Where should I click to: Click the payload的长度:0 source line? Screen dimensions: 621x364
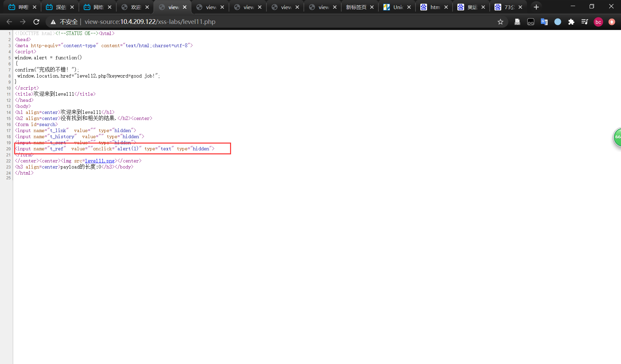[x=74, y=167]
